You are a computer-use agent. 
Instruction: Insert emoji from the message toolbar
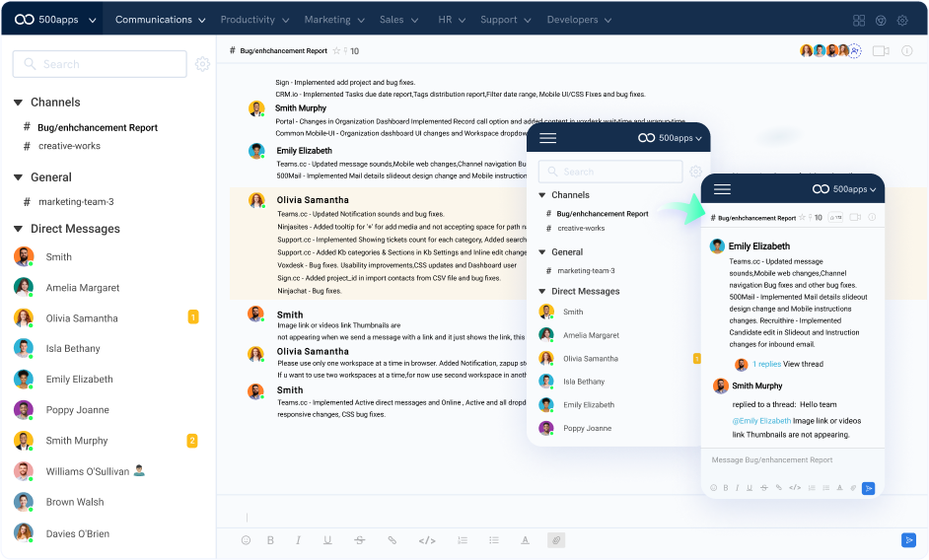[246, 540]
